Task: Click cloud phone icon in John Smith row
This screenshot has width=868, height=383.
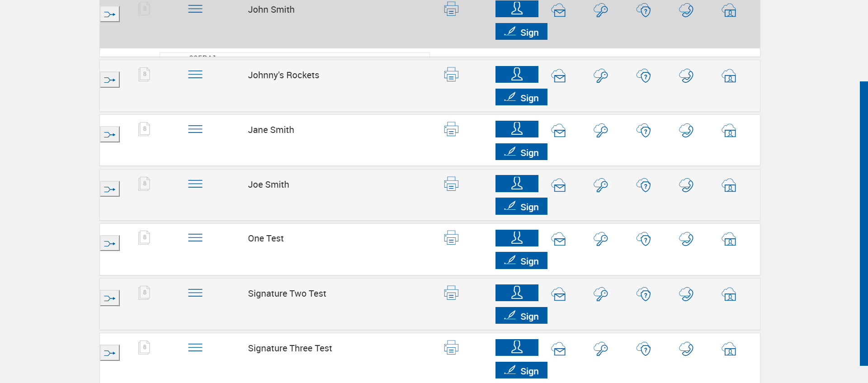Action: 686,10
